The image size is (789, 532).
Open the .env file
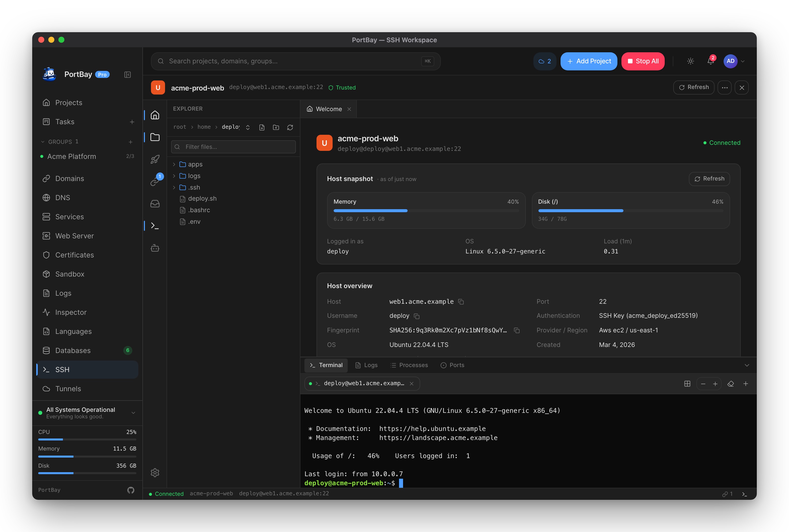point(233,221)
